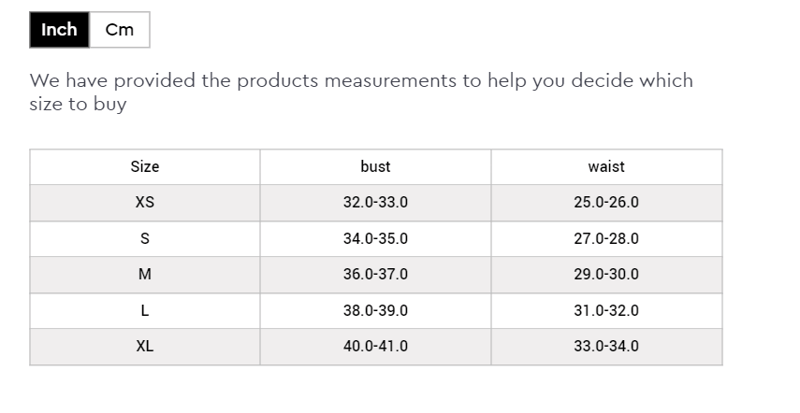Screen dimensions: 800x413
Task: Click bust value 36.0-37.0
Action: [375, 275]
